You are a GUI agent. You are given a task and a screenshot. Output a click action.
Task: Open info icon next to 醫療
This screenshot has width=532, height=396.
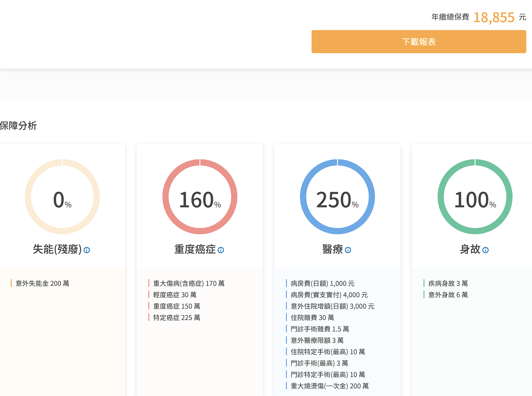(348, 250)
